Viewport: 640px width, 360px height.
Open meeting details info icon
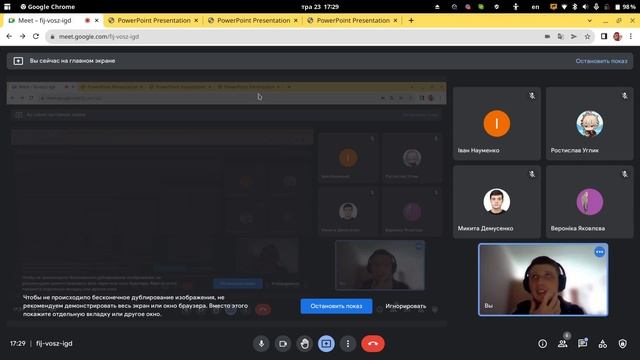click(x=542, y=344)
